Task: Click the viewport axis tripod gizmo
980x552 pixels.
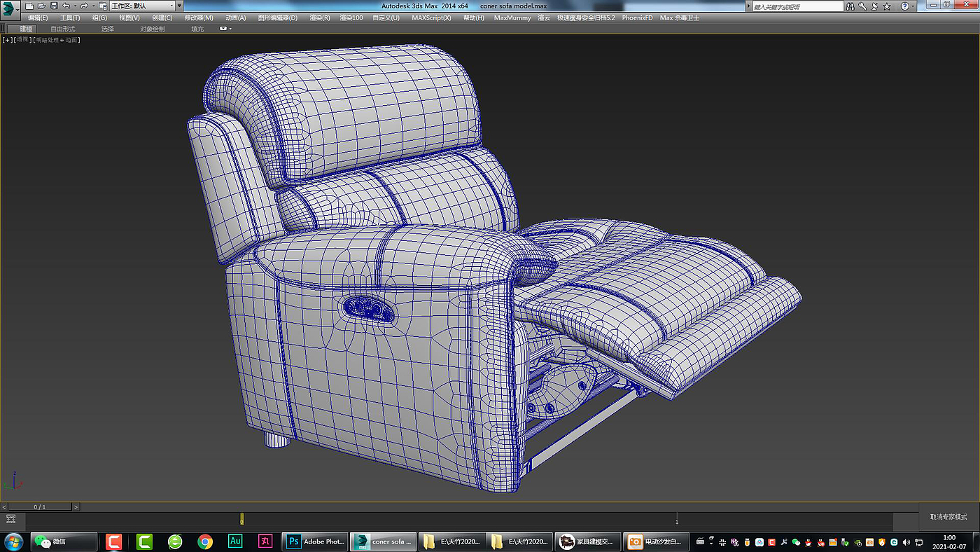Action: (14, 481)
